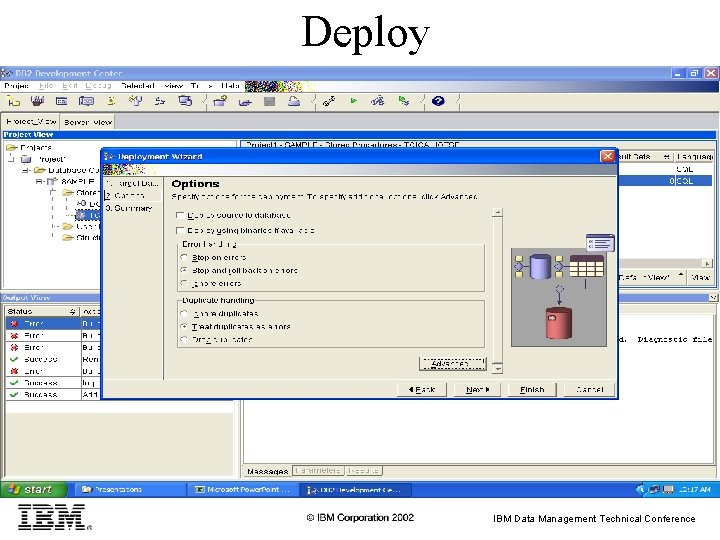Select the Ignore errors radio button
This screenshot has width=720, height=540.
184,283
